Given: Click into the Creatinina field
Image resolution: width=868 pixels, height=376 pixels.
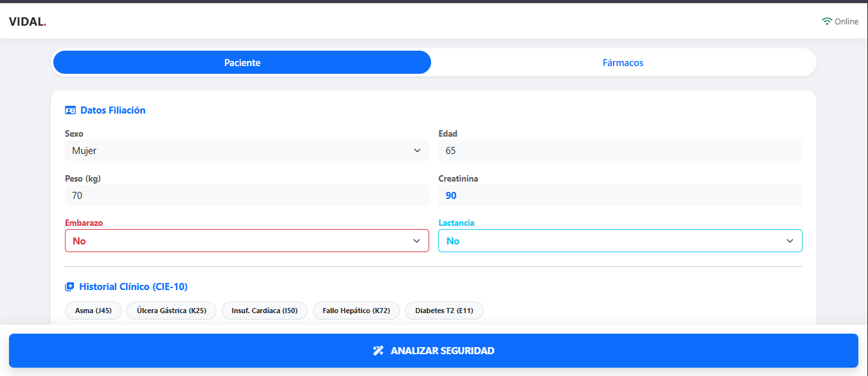Looking at the screenshot, I should 620,196.
